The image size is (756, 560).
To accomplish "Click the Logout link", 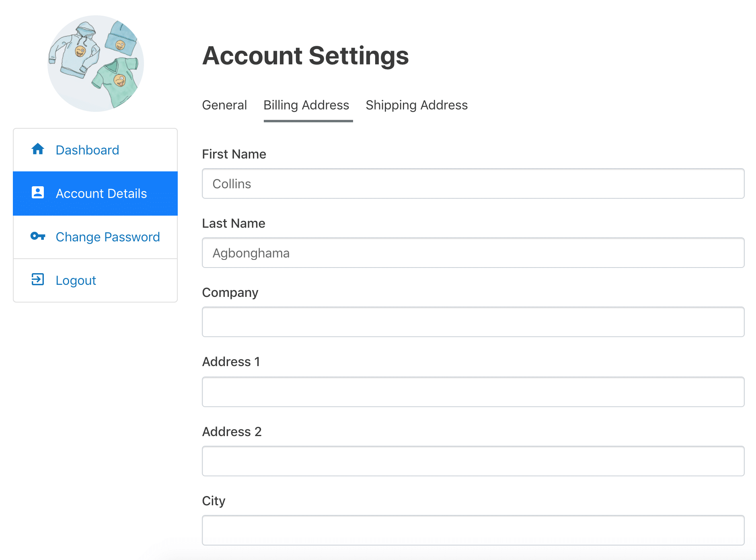I will click(76, 280).
